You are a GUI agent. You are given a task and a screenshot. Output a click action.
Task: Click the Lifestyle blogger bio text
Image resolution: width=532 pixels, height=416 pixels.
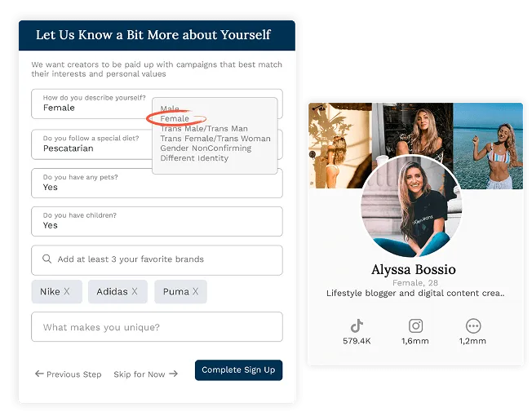coord(415,293)
